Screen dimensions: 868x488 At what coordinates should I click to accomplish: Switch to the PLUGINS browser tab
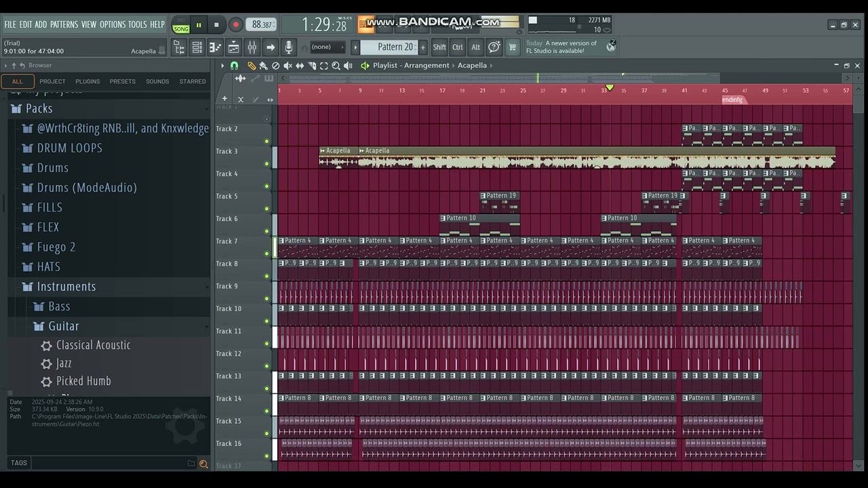coord(87,81)
